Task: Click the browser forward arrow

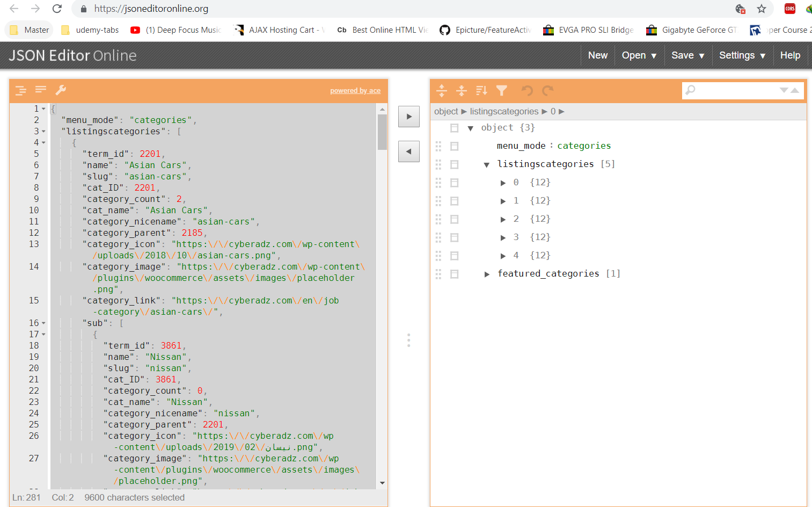Action: [x=35, y=9]
